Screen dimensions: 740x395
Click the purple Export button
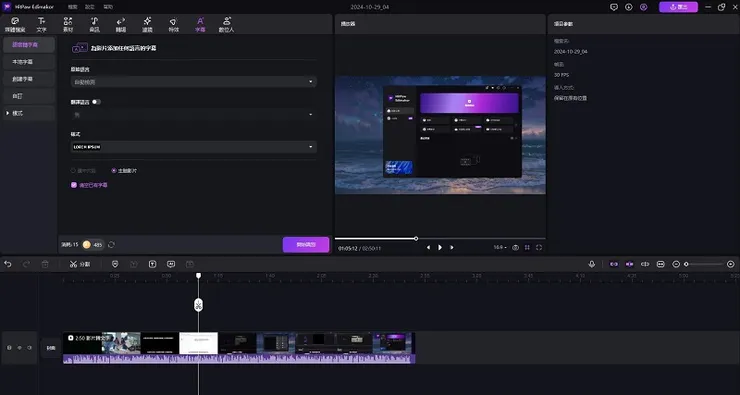tap(678, 7)
